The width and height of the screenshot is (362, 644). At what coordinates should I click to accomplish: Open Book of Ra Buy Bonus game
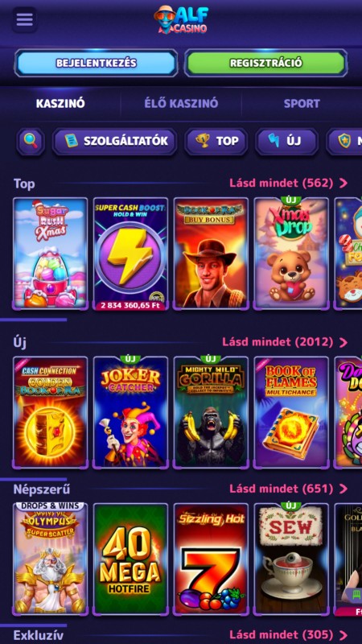click(211, 254)
